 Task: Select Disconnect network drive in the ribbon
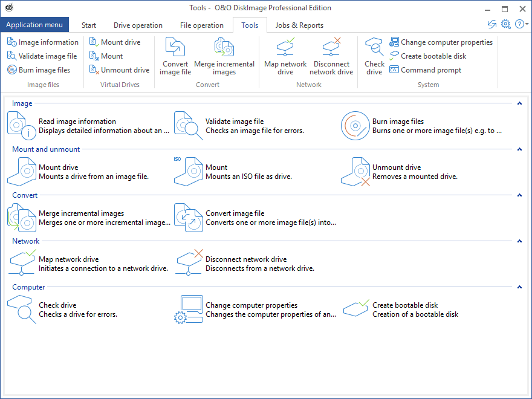pos(331,56)
